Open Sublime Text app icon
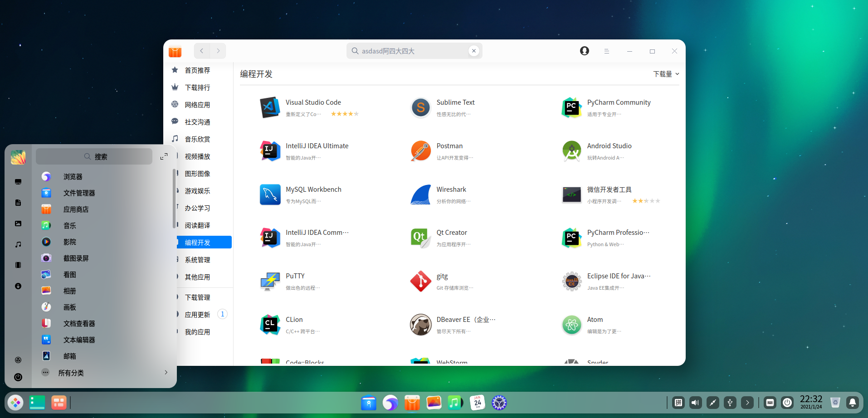Image resolution: width=868 pixels, height=418 pixels. point(421,107)
